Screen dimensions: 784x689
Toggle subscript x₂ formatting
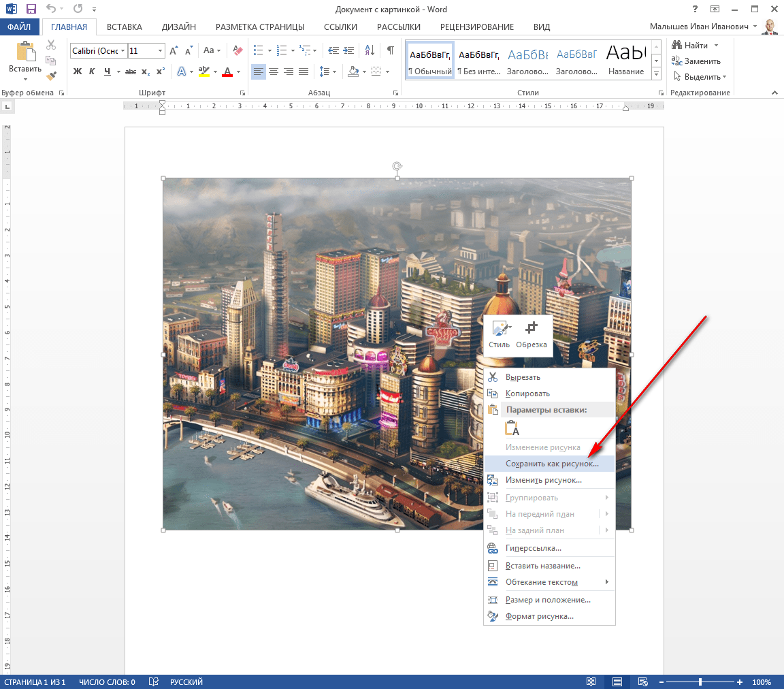pos(146,71)
